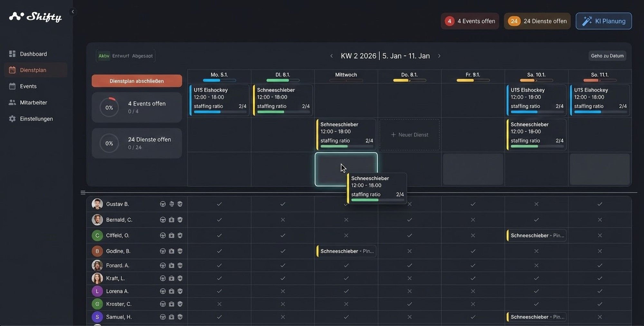Click the shield badge icon for Kraft, L.
This screenshot has height=326, width=644.
pyautogui.click(x=180, y=278)
